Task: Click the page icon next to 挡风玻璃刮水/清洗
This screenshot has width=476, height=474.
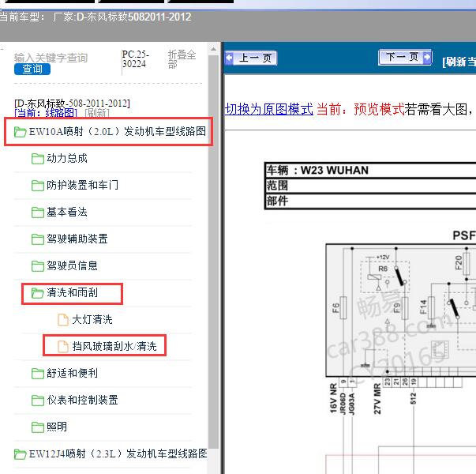Action: 63,347
